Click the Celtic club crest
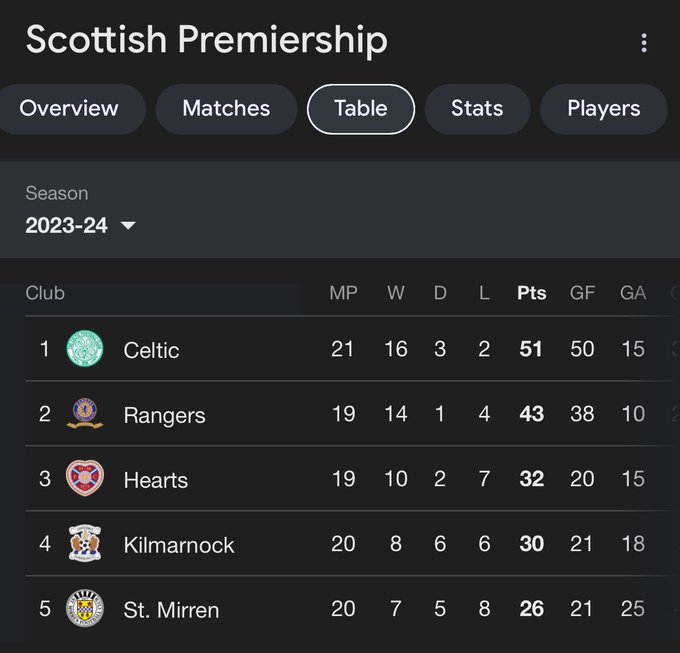The width and height of the screenshot is (680, 653). coord(85,349)
